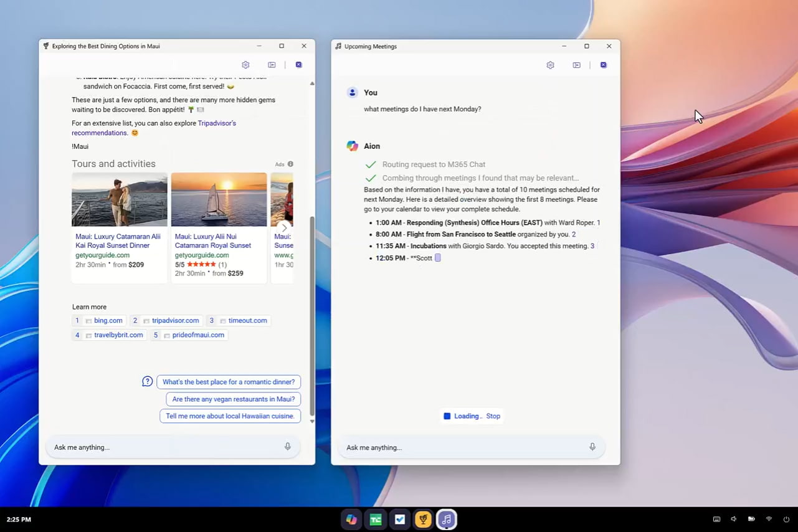The height and width of the screenshot is (532, 798).
Task: Click the Wi-Fi icon in system tray
Action: click(769, 519)
